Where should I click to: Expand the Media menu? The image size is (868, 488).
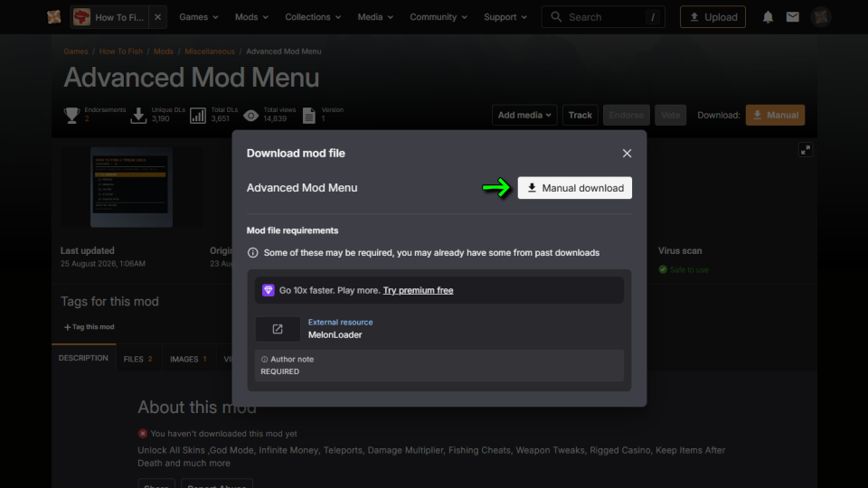pos(375,17)
